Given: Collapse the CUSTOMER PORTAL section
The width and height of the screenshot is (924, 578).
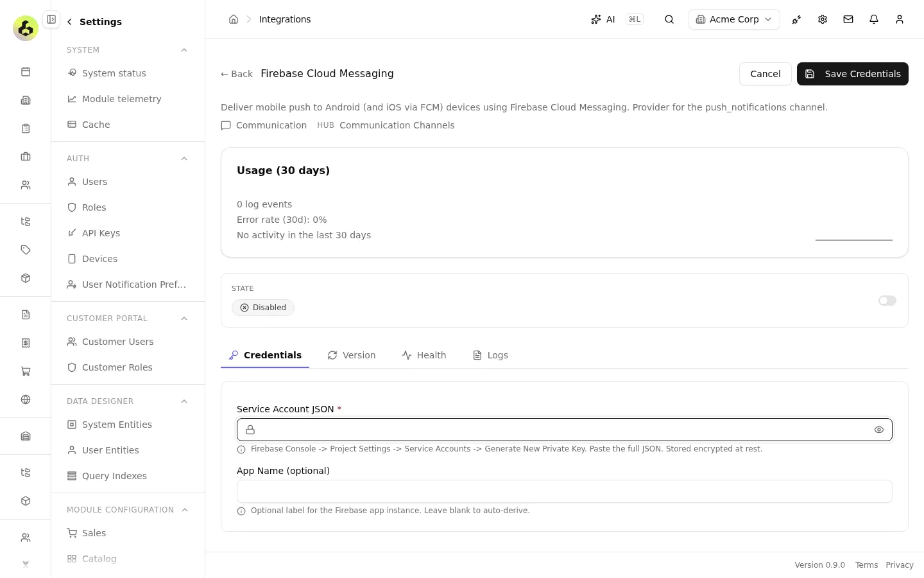Looking at the screenshot, I should [x=184, y=319].
